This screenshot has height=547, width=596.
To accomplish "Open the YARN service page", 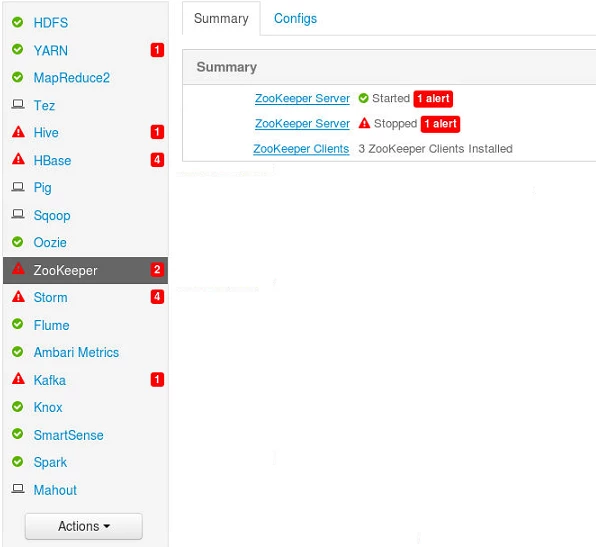I will coord(51,50).
